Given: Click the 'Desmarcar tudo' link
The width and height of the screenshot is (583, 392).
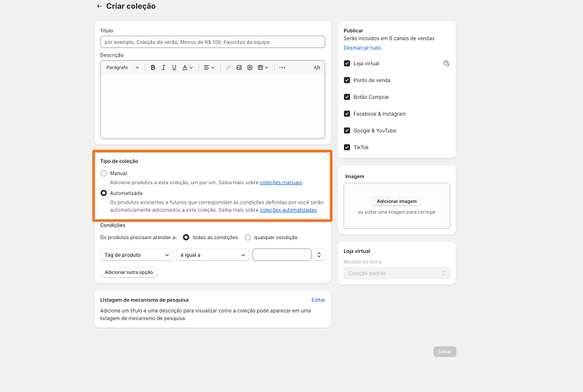Looking at the screenshot, I should coord(362,48).
